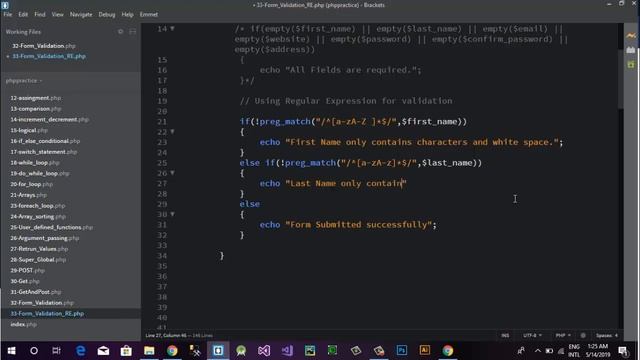This screenshot has height=360, width=640.
Task: Open 20-for_loop.php file
Action: pos(31,184)
